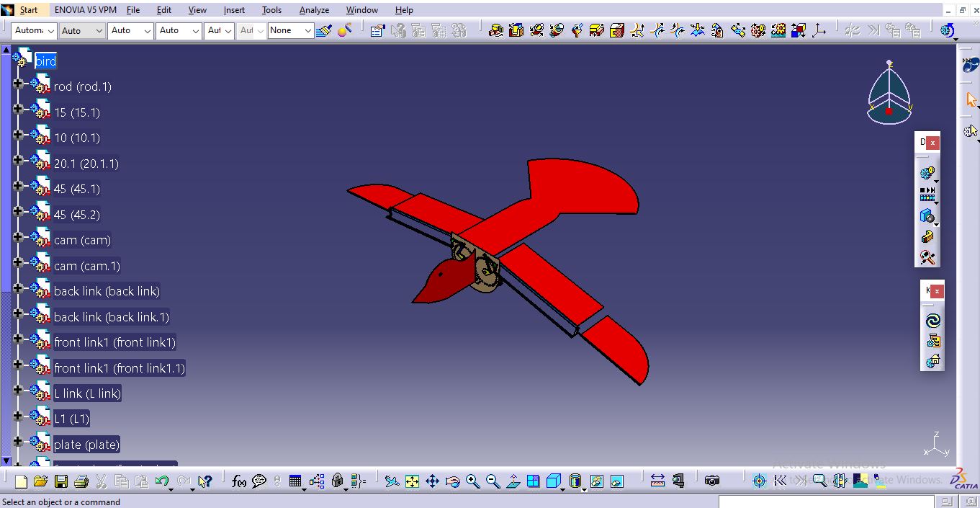Open the Design Table icon

(295, 481)
